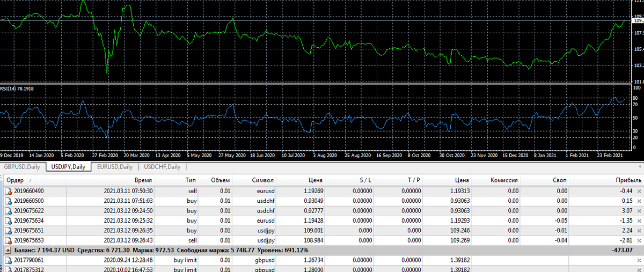Open the USDCHF,Daily chart tab

[162, 167]
